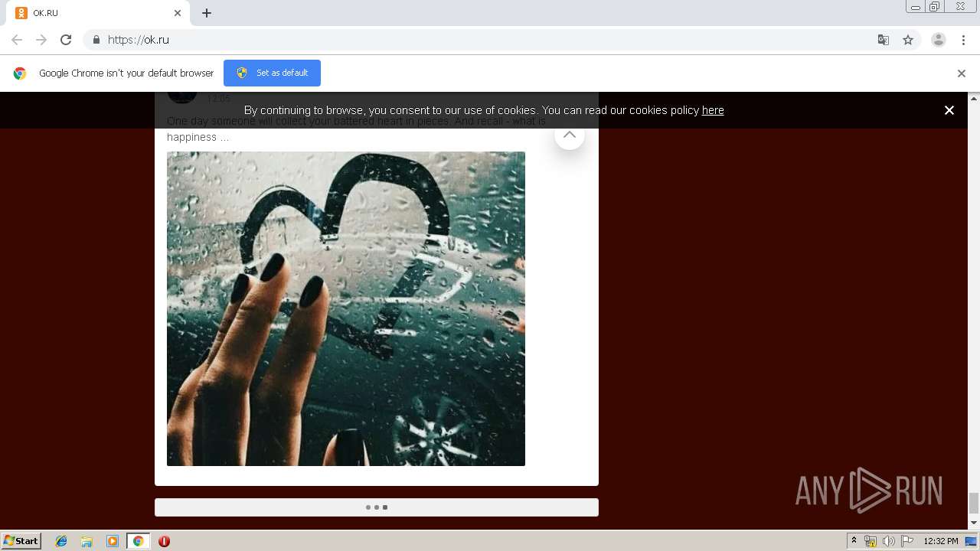Image resolution: width=980 pixels, height=551 pixels.
Task: Open the Action Center flag icon
Action: (907, 541)
